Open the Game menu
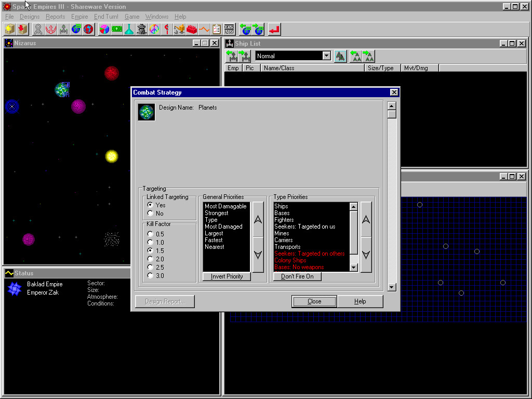 pyautogui.click(x=132, y=17)
